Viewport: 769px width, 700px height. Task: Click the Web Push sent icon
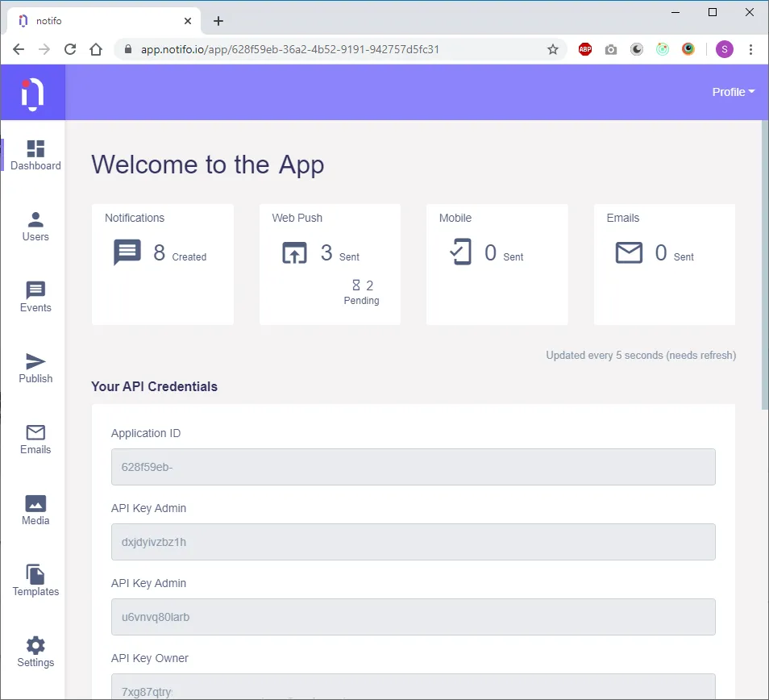(294, 252)
